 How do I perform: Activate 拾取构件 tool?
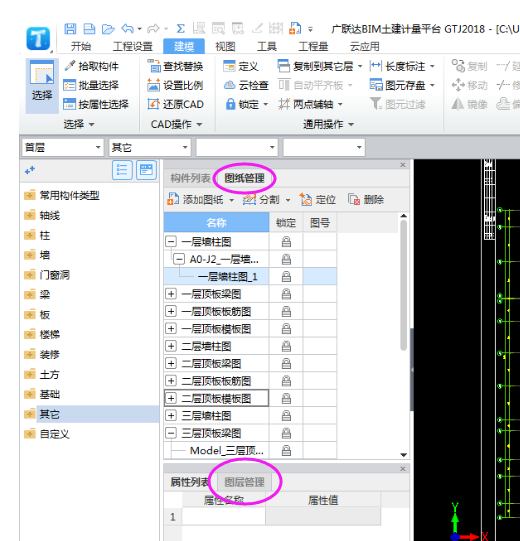pyautogui.click(x=91, y=66)
